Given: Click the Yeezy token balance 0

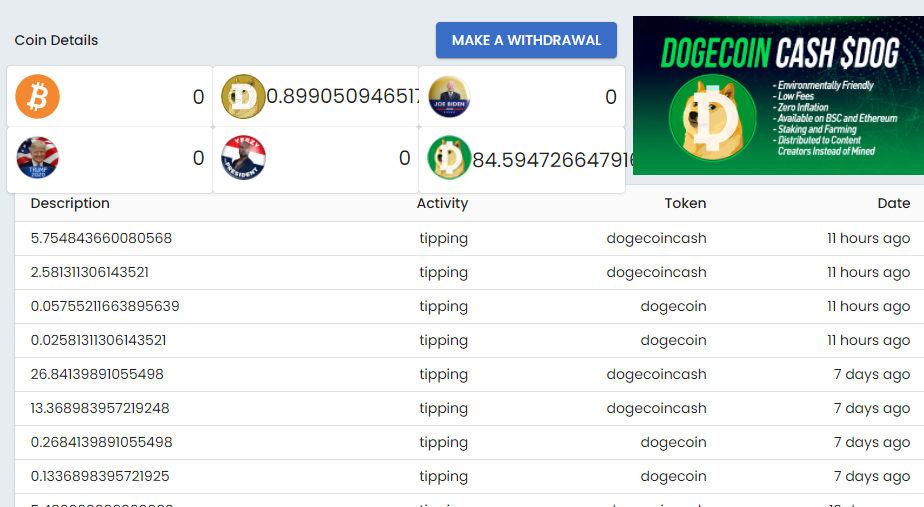Looking at the screenshot, I should (x=404, y=158).
